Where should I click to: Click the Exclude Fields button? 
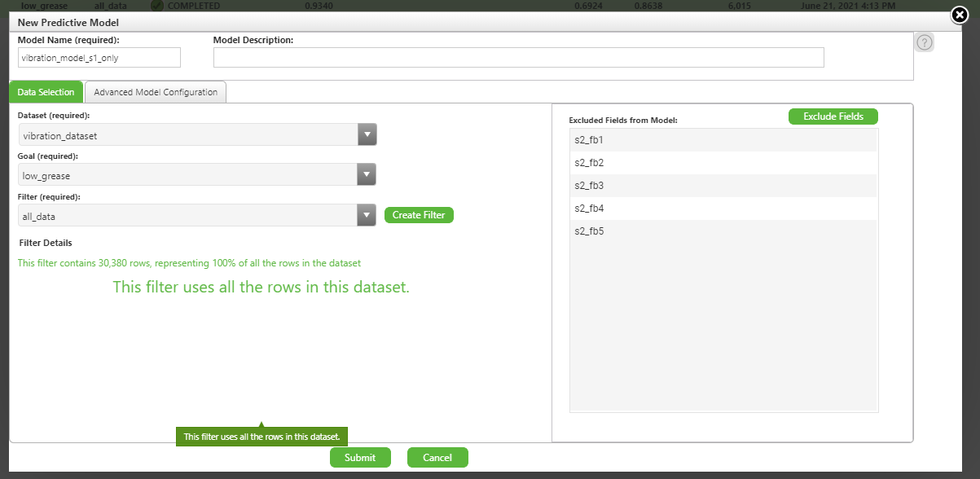(833, 116)
